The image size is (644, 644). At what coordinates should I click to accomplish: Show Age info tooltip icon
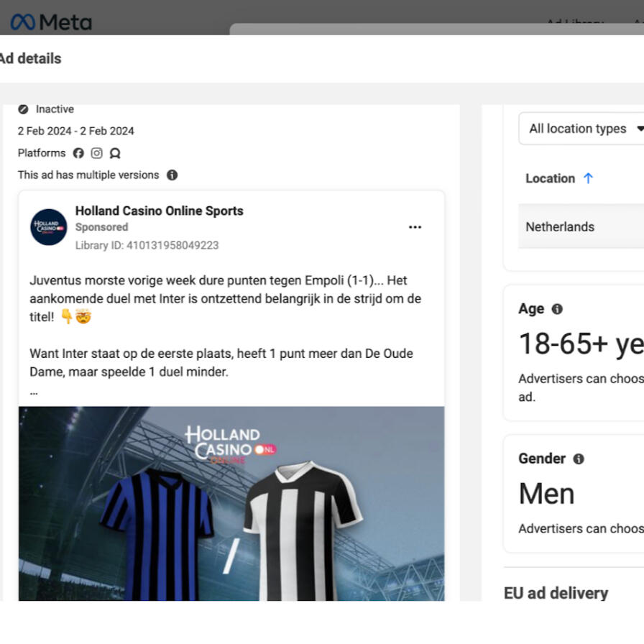pyautogui.click(x=557, y=309)
